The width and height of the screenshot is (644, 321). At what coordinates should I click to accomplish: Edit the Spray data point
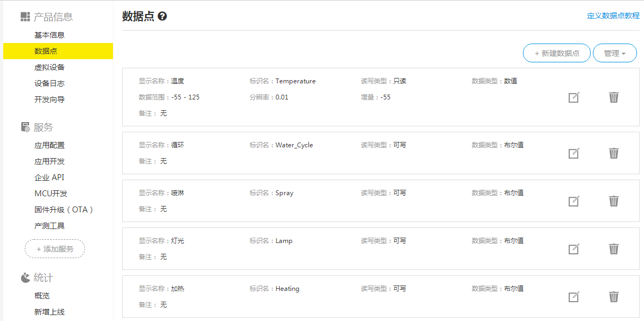pos(574,201)
